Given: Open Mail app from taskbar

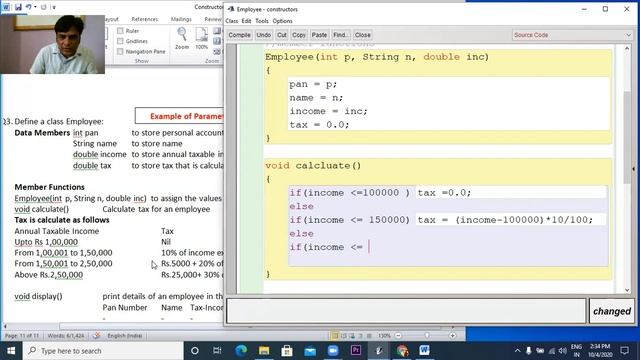Looking at the screenshot, I should click(x=310, y=351).
